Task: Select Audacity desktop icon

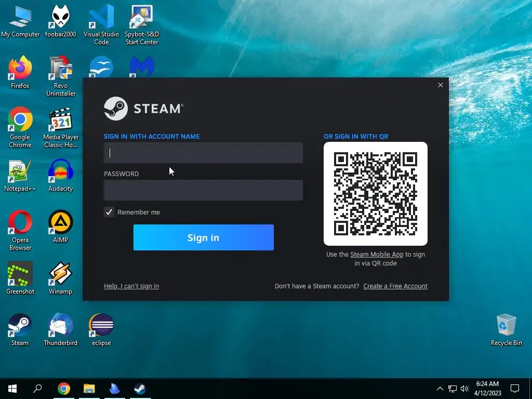Action: (x=60, y=176)
